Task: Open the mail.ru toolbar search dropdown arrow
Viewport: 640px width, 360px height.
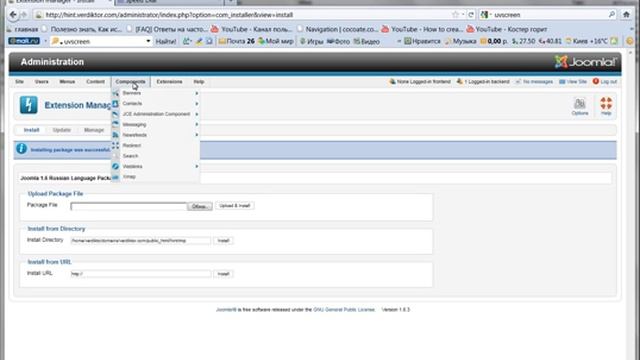Action: 148,41
